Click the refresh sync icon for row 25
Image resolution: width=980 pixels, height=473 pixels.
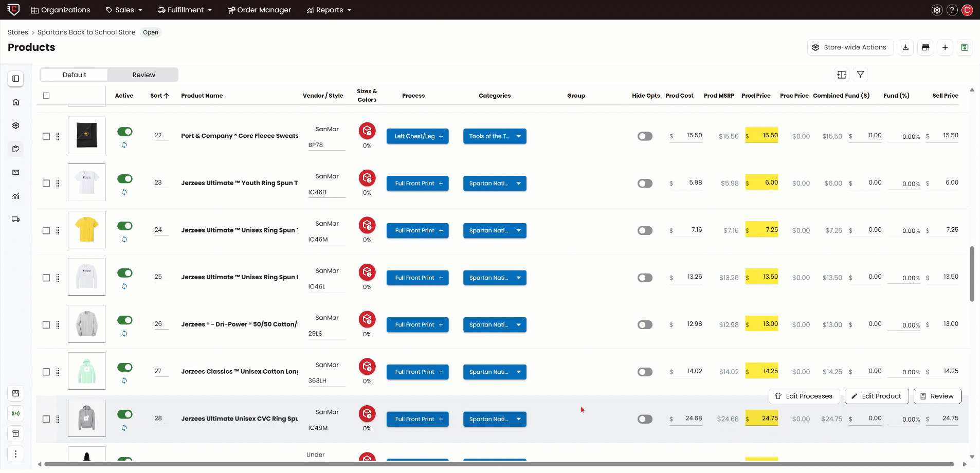[x=124, y=286]
